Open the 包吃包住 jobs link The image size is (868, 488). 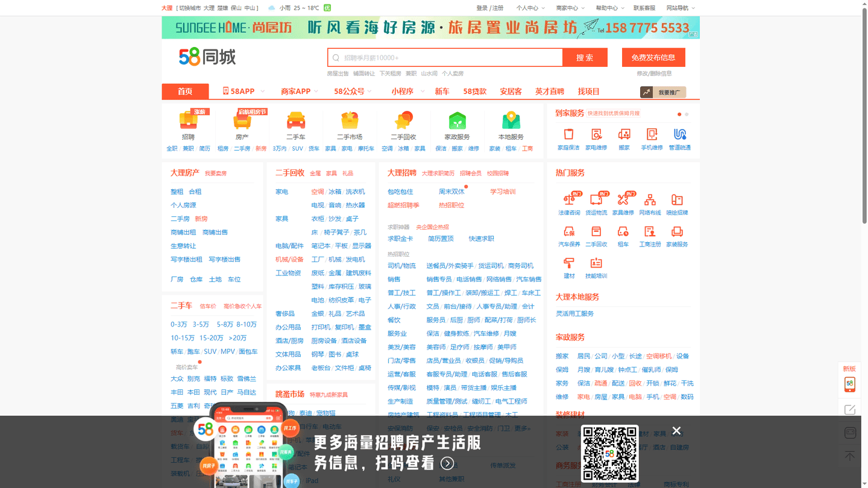[400, 192]
